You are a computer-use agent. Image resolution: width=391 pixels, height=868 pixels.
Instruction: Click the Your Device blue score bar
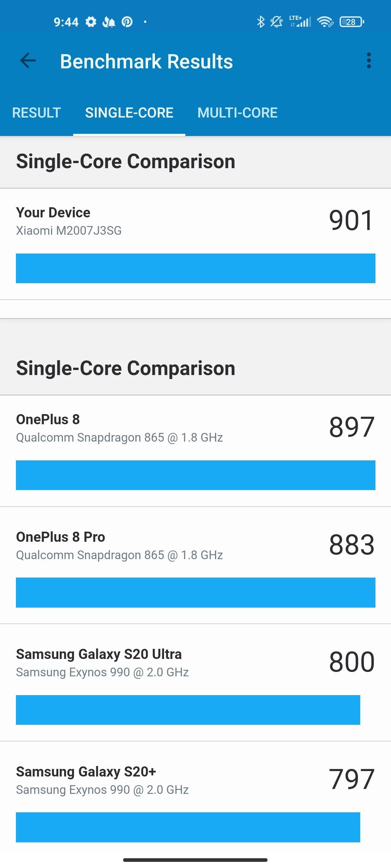(195, 268)
